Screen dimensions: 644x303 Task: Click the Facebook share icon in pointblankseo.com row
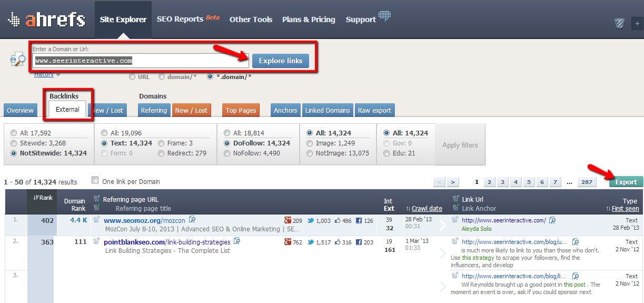pyautogui.click(x=359, y=242)
